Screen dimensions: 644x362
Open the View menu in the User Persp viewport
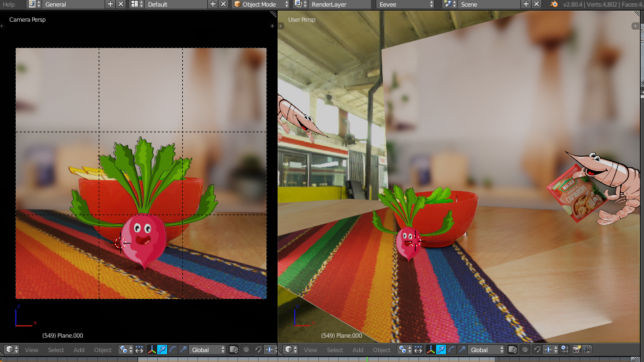tap(310, 349)
